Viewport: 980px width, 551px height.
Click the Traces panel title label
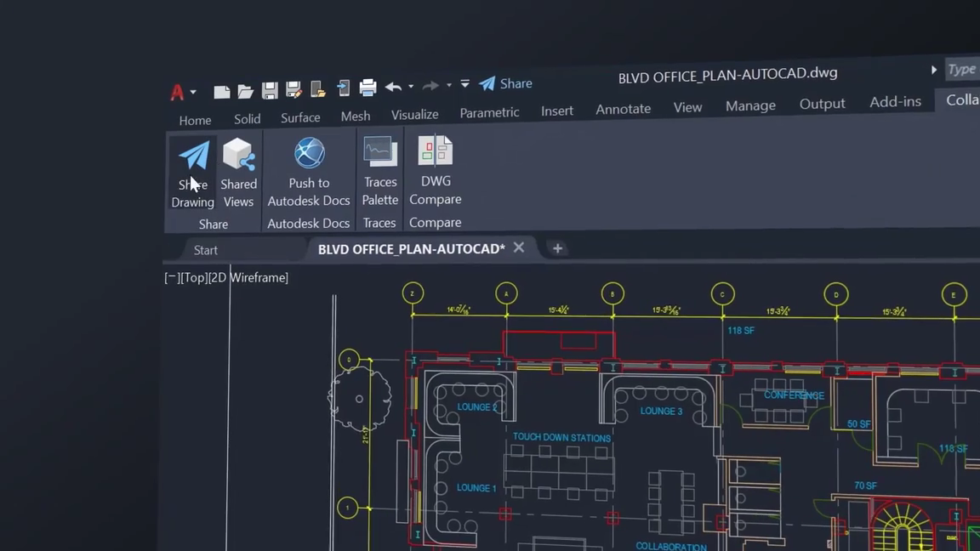[379, 223]
